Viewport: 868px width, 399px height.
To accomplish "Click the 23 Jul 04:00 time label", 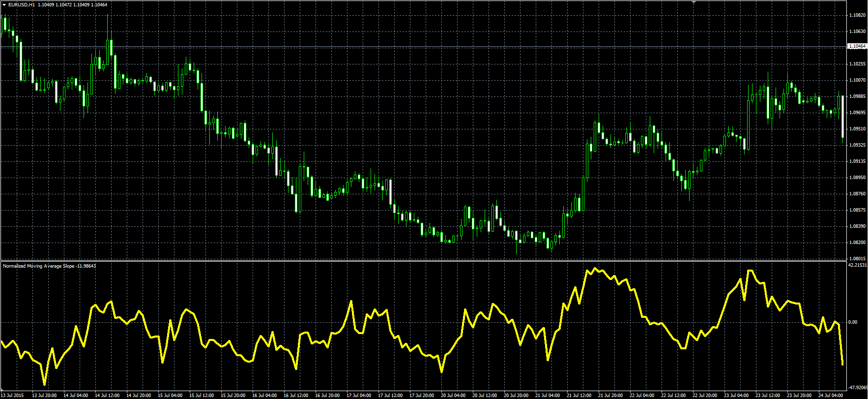I will (736, 396).
